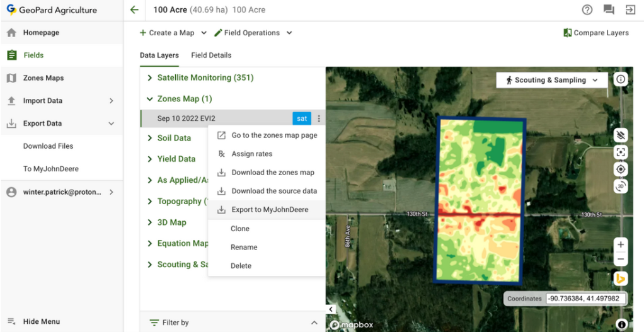The image size is (644, 332).
Task: Click the map zoom in plus button
Action: [621, 244]
